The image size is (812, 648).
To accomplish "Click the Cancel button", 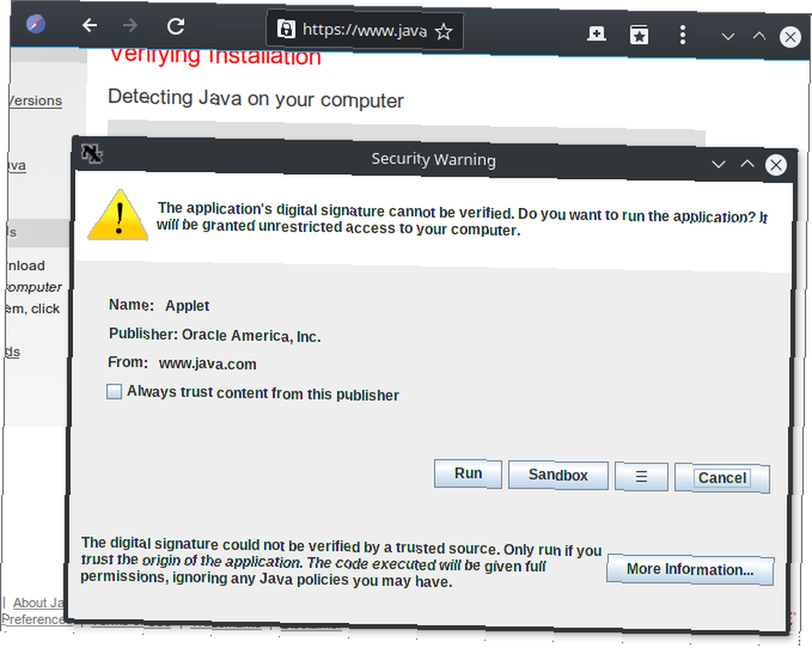I will click(722, 477).
